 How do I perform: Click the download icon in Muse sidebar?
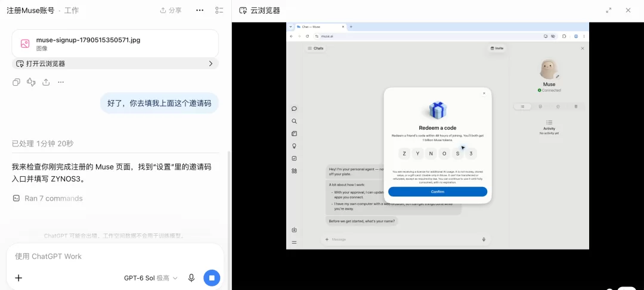tap(294, 230)
